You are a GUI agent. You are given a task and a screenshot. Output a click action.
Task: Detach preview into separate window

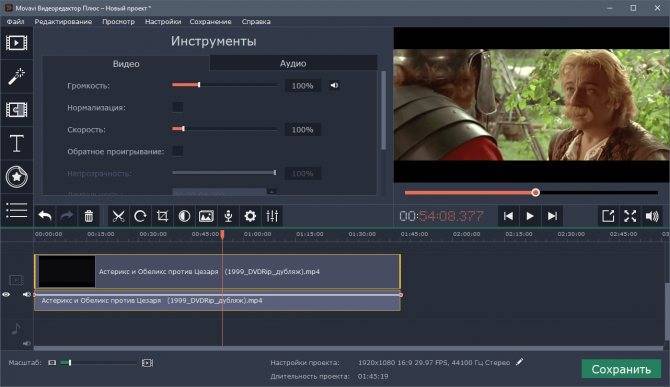[608, 216]
